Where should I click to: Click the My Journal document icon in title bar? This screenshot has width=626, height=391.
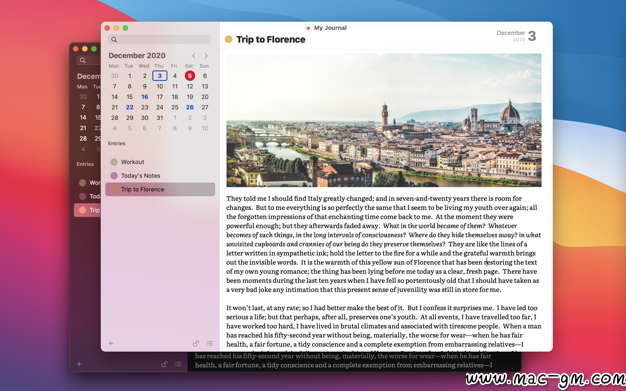(308, 28)
